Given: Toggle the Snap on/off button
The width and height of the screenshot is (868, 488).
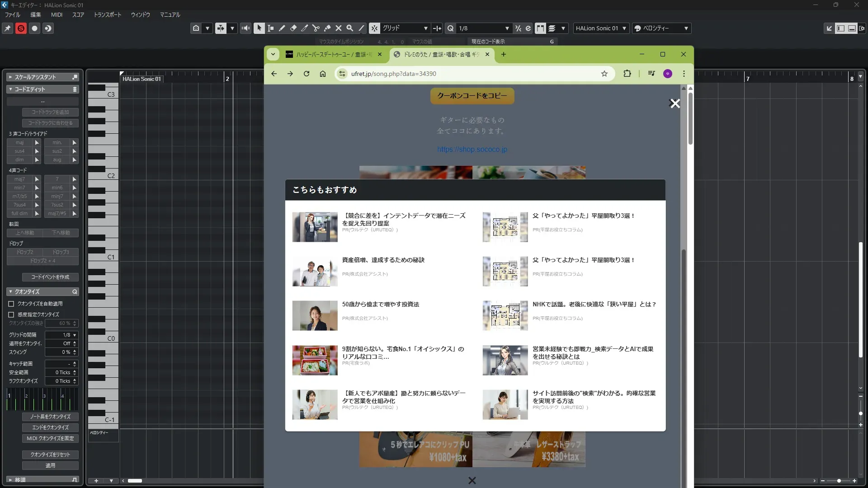Looking at the screenshot, I should (x=374, y=28).
